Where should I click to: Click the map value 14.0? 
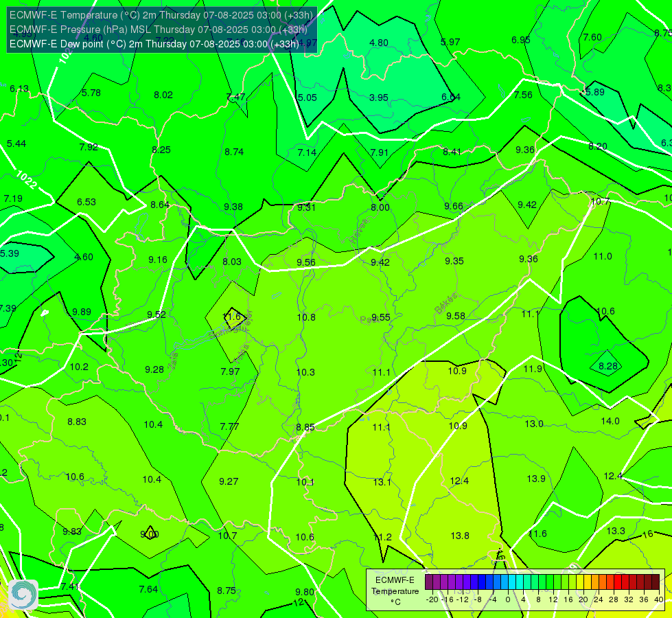click(x=610, y=421)
